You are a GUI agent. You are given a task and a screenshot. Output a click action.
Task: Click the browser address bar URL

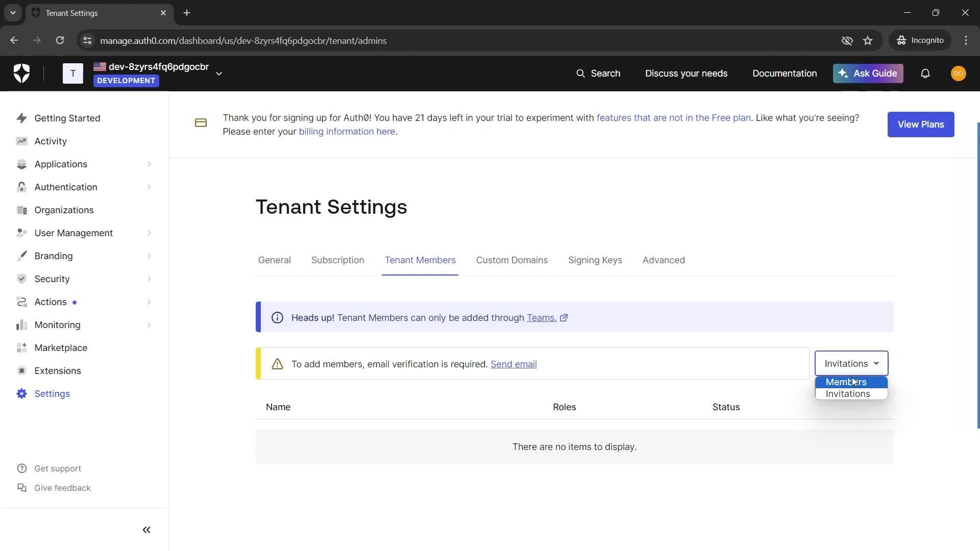[243, 40]
